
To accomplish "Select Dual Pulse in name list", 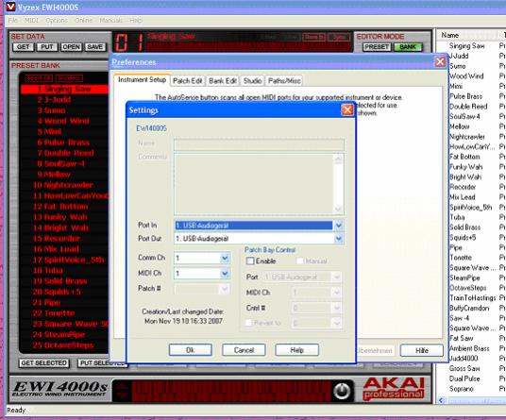I will [464, 378].
